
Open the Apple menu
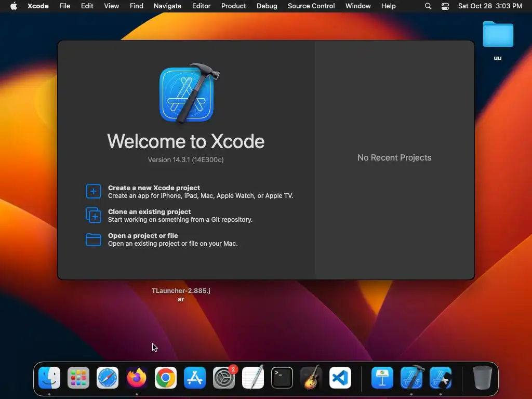(x=14, y=6)
